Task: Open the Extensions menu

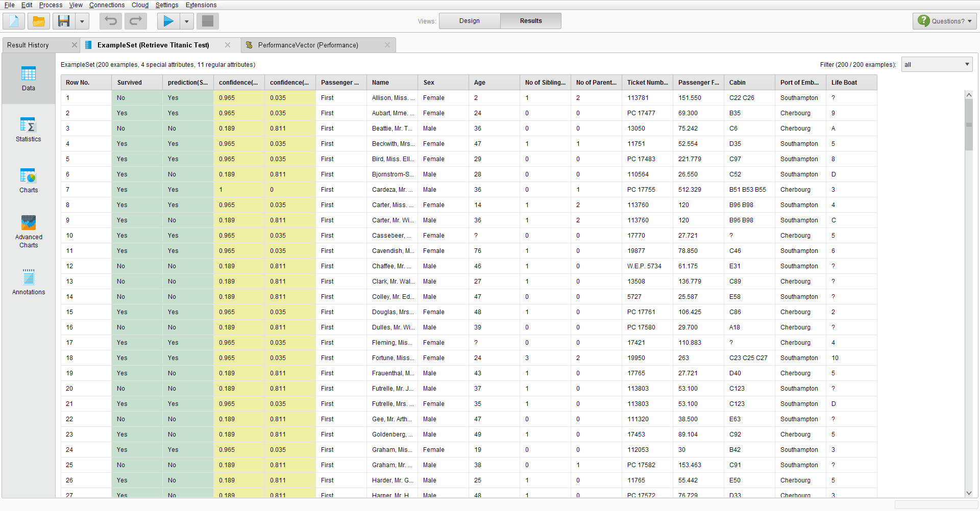Action: (201, 5)
